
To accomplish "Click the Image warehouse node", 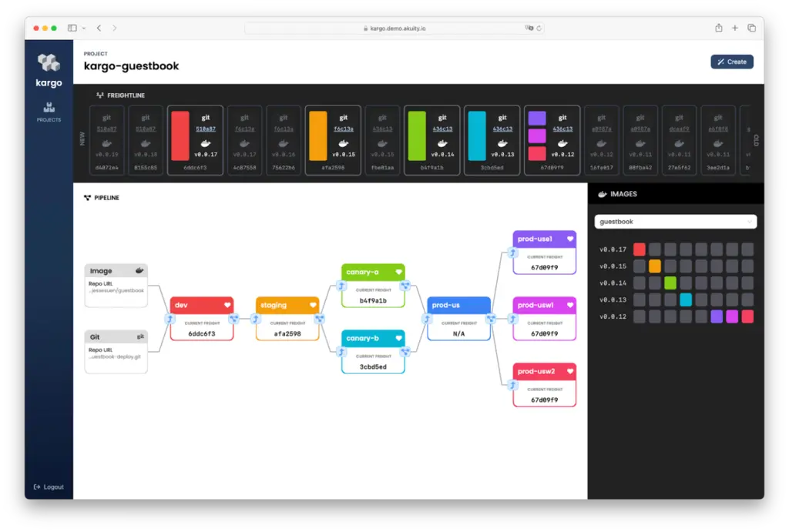I will (116, 285).
